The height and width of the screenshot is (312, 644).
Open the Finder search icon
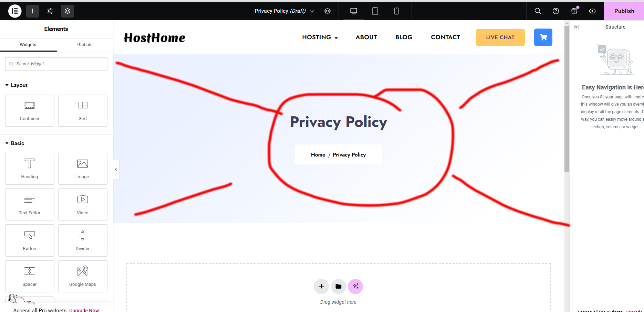coord(538,11)
